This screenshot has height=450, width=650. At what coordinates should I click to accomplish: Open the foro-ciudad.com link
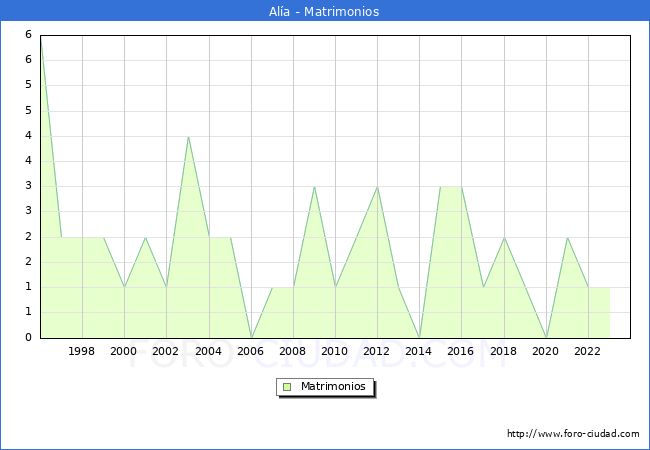click(x=573, y=434)
